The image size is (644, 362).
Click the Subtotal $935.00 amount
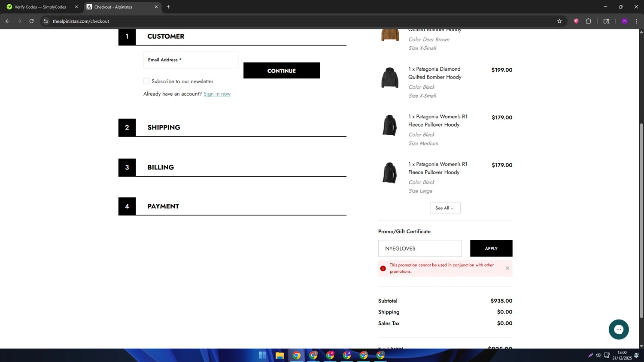click(501, 301)
